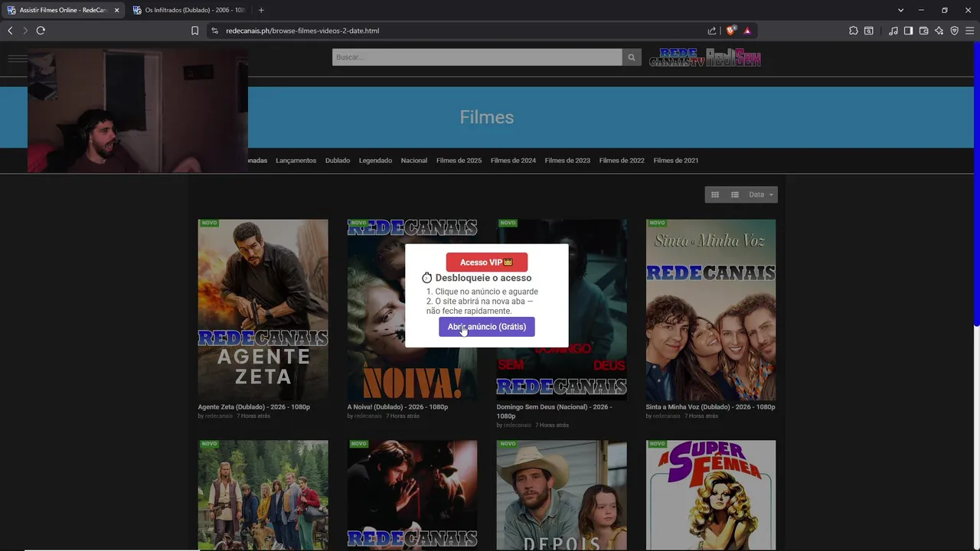Click inside the Buscar search field
The width and height of the screenshot is (980, 551).
477,57
